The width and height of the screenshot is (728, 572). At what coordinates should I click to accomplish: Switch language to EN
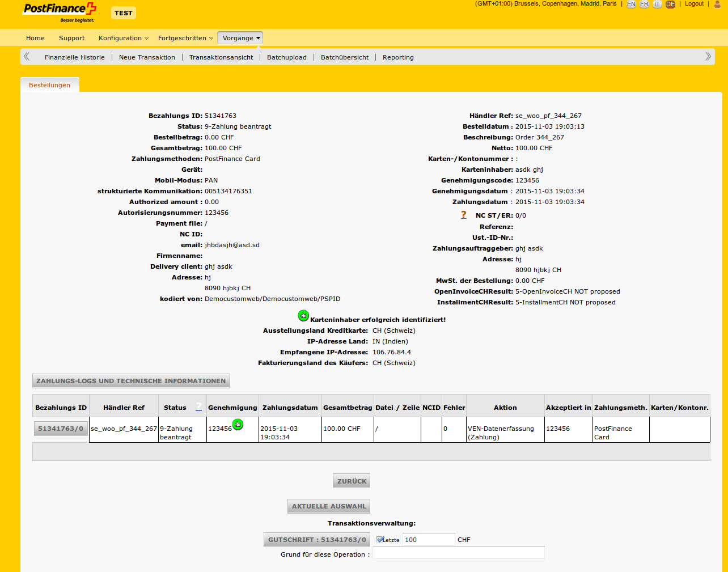[x=631, y=4]
